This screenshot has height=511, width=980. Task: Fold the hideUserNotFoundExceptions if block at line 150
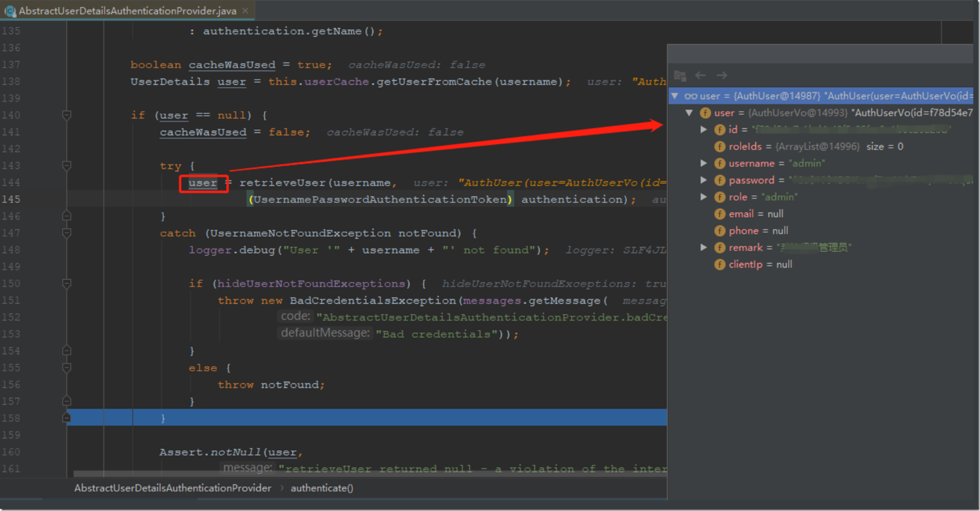(66, 283)
